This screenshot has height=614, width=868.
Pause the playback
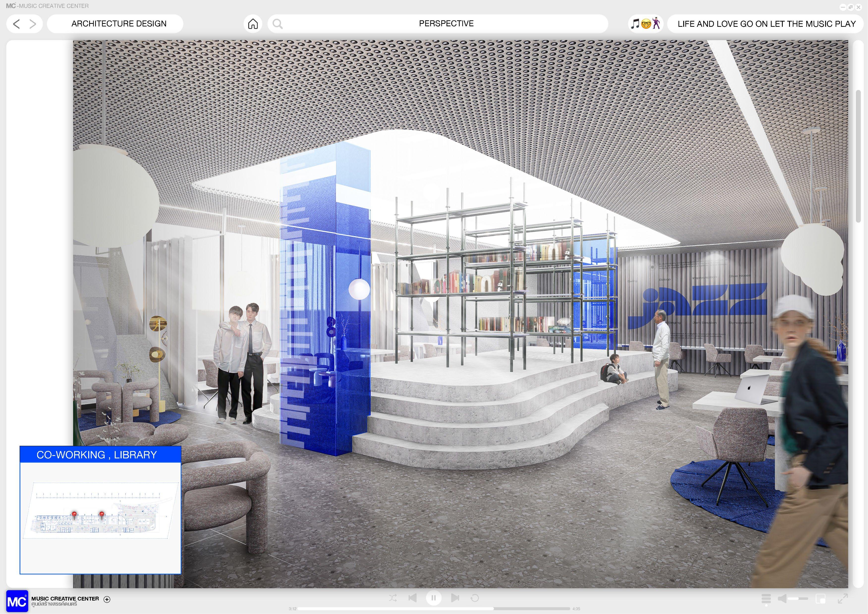434,598
